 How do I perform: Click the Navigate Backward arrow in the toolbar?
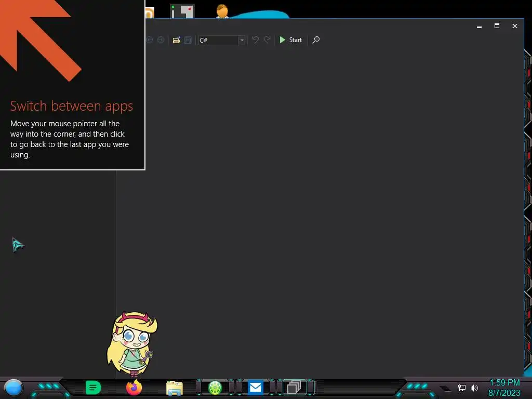[150, 40]
